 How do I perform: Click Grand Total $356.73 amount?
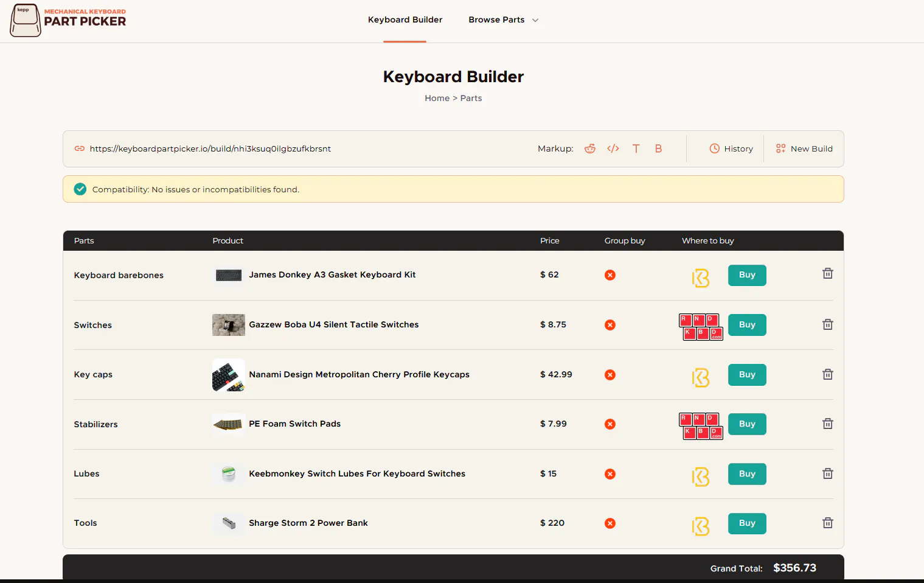coord(794,568)
